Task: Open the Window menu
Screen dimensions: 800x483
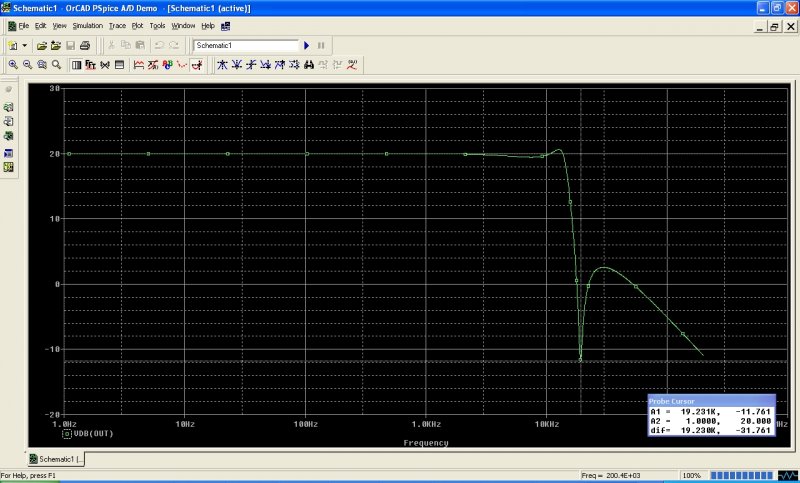Action: 183,26
